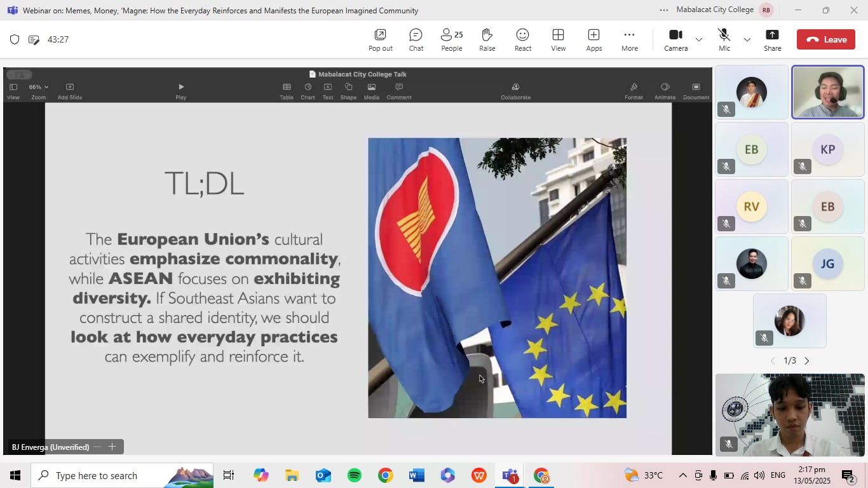This screenshot has height=488, width=868.
Task: Open Task View on the taskbar
Action: tap(229, 475)
